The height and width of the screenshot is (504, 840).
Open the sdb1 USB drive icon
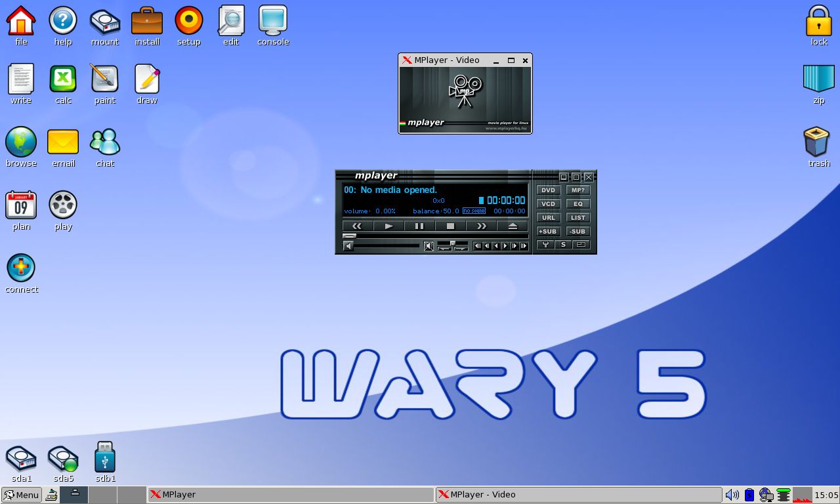coord(105,462)
